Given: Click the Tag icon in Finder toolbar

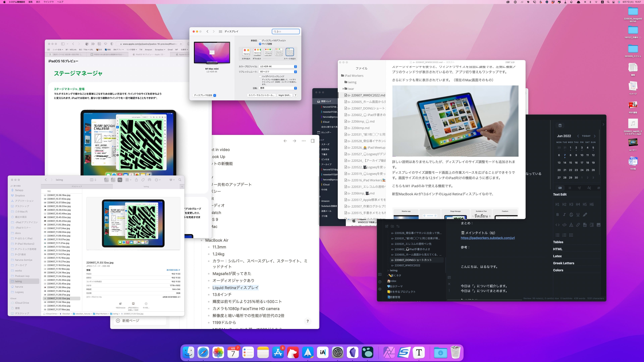Looking at the screenshot, I should coord(143,180).
